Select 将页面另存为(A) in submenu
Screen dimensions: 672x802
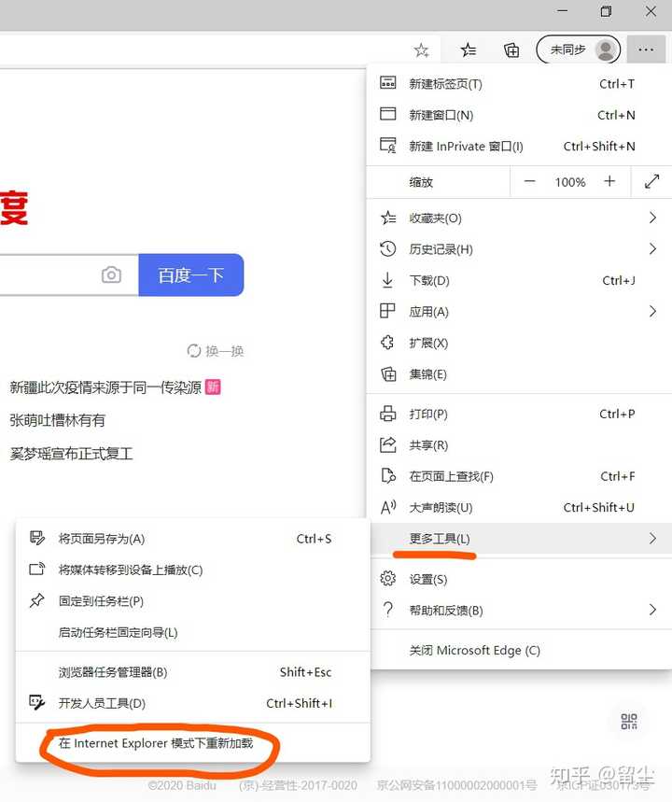pos(193,539)
